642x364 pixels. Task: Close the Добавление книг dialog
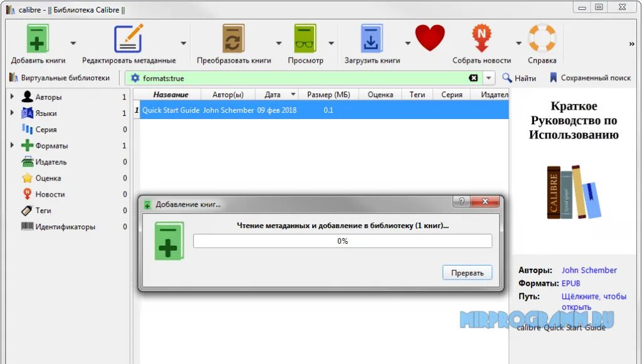485,201
